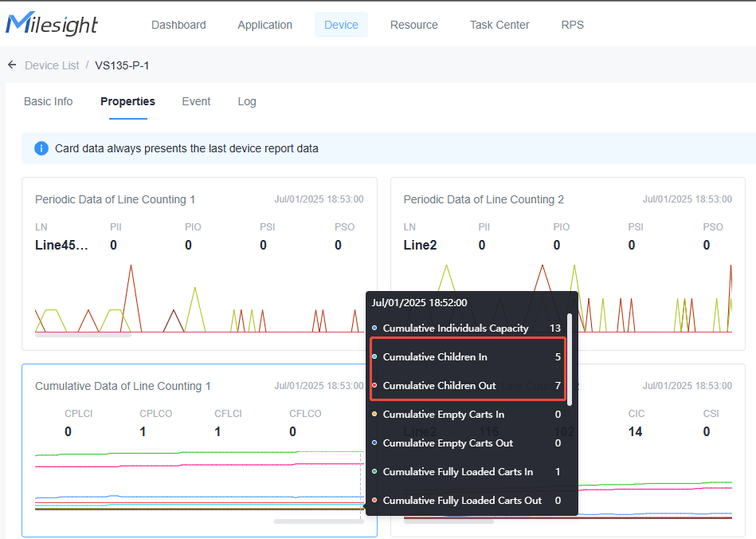Click the VS135-P-1 breadcrumb text
756x539 pixels.
coord(122,65)
